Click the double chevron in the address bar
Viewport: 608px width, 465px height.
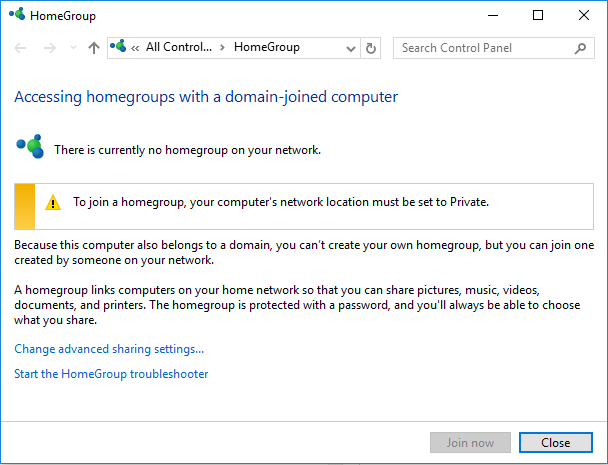[x=135, y=48]
